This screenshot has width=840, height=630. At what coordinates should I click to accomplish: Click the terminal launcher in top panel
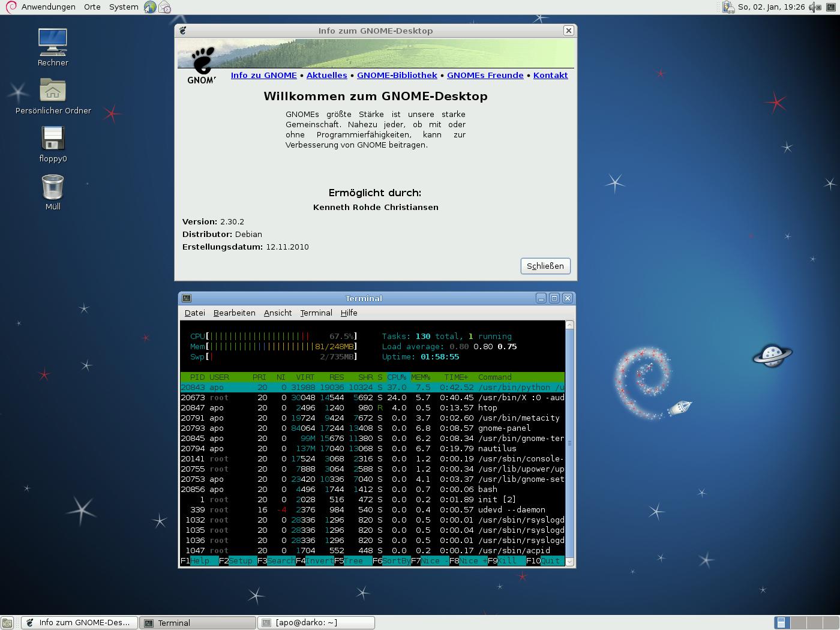[x=831, y=7]
